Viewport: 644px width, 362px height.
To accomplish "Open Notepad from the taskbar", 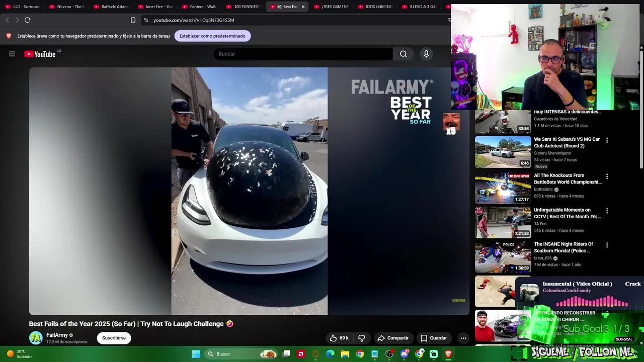I will tap(374, 354).
